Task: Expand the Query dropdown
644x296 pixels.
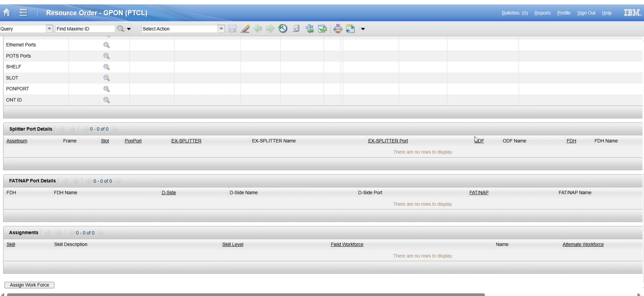Action: point(49,29)
